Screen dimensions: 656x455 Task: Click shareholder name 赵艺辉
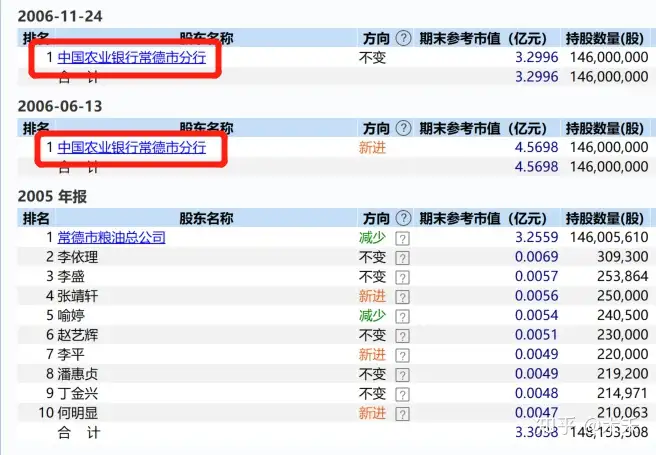click(78, 335)
